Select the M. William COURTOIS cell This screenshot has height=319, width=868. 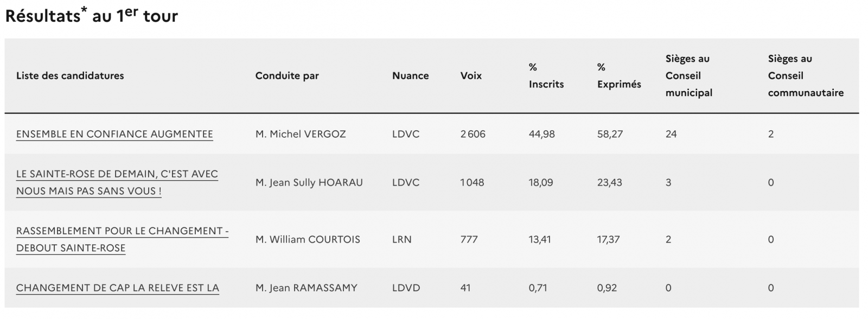point(308,240)
